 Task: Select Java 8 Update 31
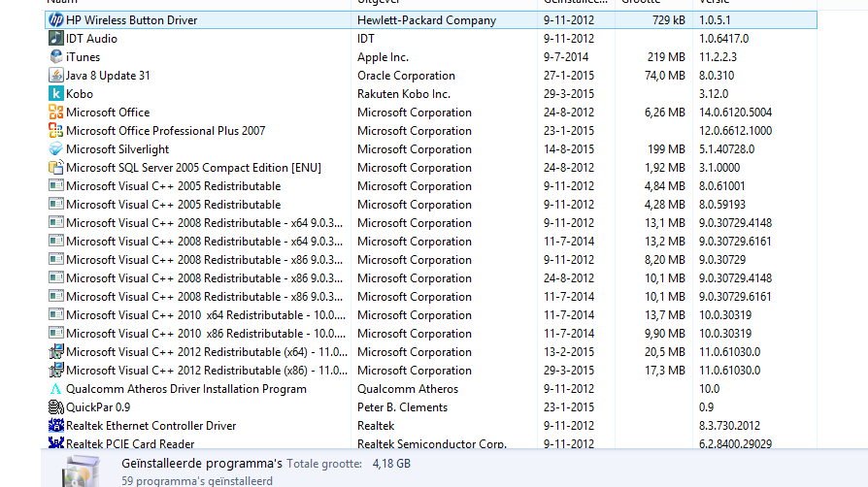pyautogui.click(x=431, y=76)
